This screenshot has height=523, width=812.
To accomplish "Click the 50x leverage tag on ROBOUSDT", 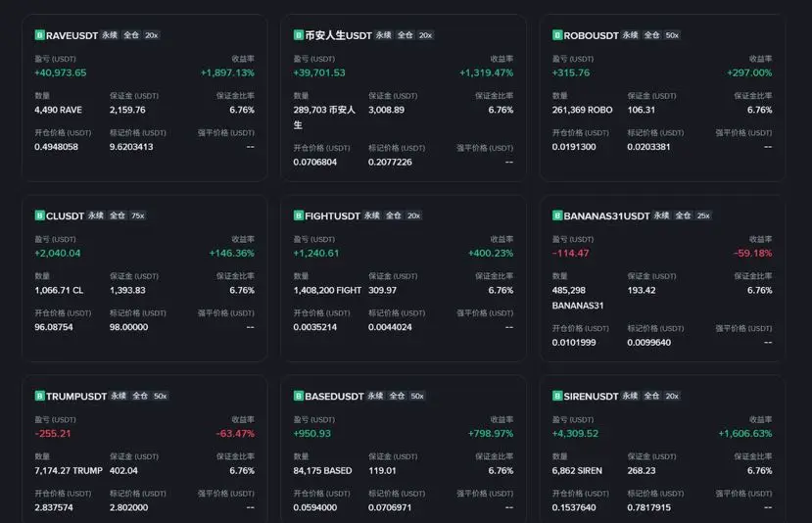I will click(672, 35).
